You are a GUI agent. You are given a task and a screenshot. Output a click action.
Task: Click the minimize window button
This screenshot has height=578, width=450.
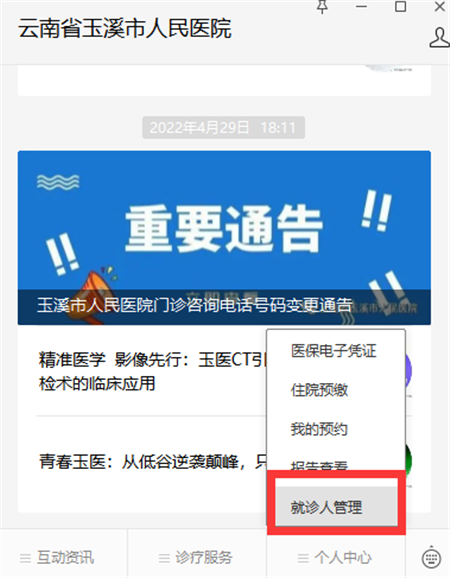click(x=361, y=7)
